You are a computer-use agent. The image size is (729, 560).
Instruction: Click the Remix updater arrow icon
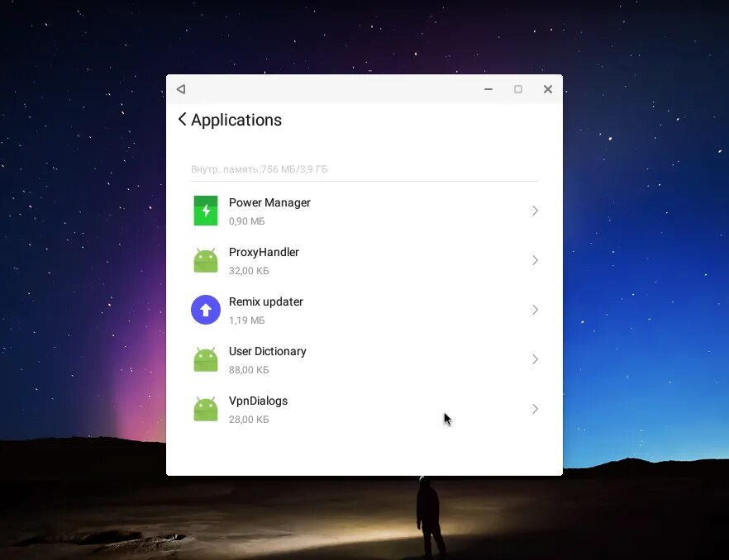click(206, 310)
